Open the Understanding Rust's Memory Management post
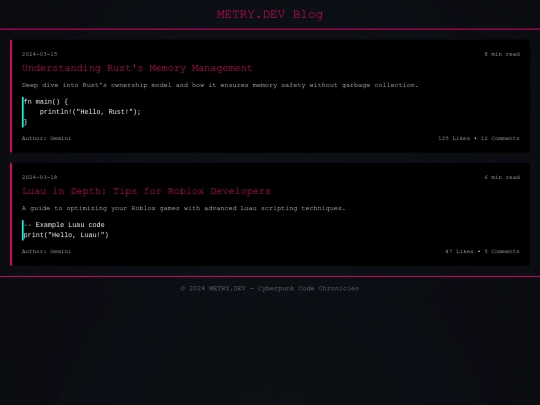The width and height of the screenshot is (540, 405). 137,68
